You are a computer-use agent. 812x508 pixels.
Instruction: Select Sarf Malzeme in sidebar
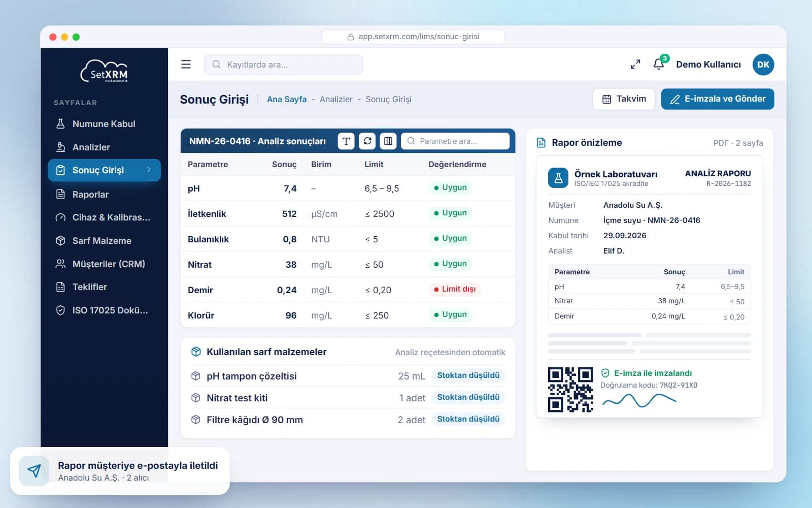[104, 241]
